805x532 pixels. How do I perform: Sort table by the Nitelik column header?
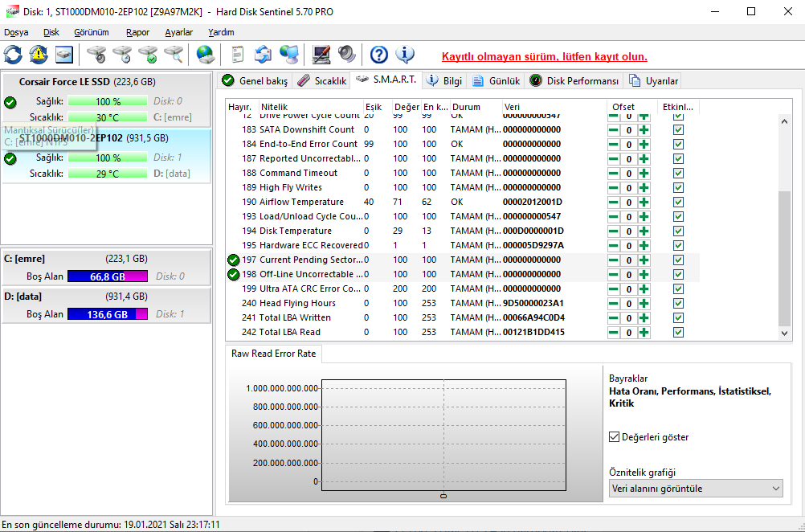coord(311,108)
